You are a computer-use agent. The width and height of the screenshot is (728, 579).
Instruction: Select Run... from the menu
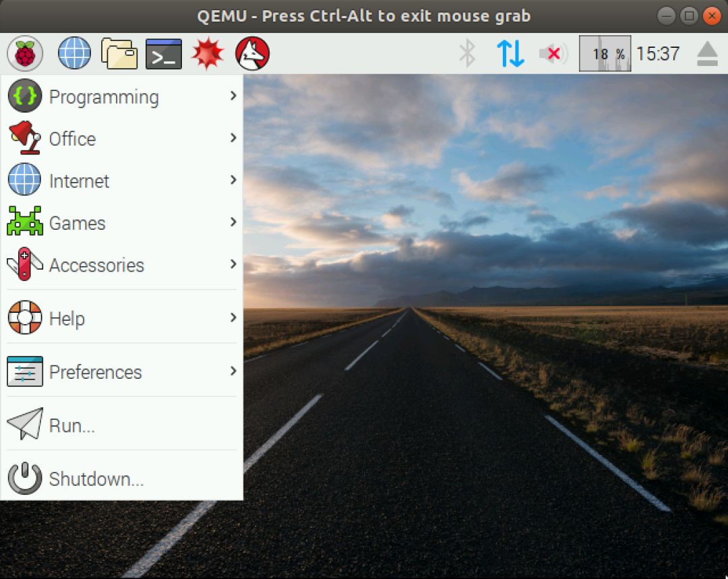121,425
